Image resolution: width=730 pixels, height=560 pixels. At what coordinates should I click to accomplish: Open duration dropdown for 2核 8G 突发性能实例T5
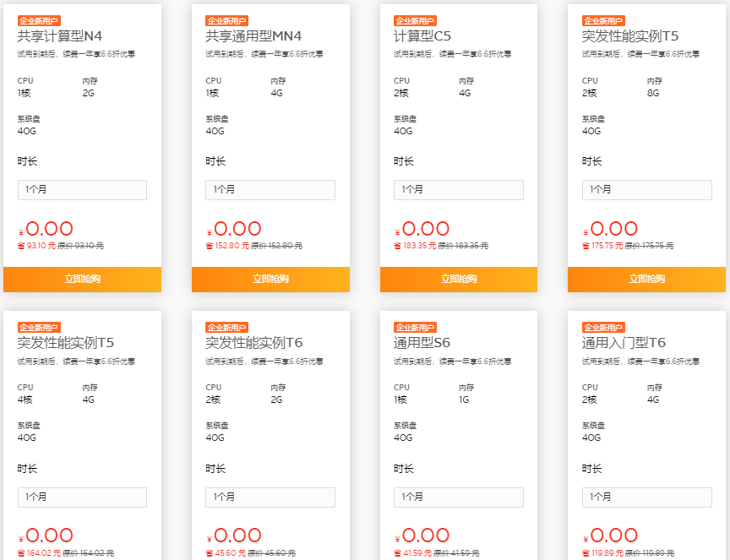coord(646,190)
